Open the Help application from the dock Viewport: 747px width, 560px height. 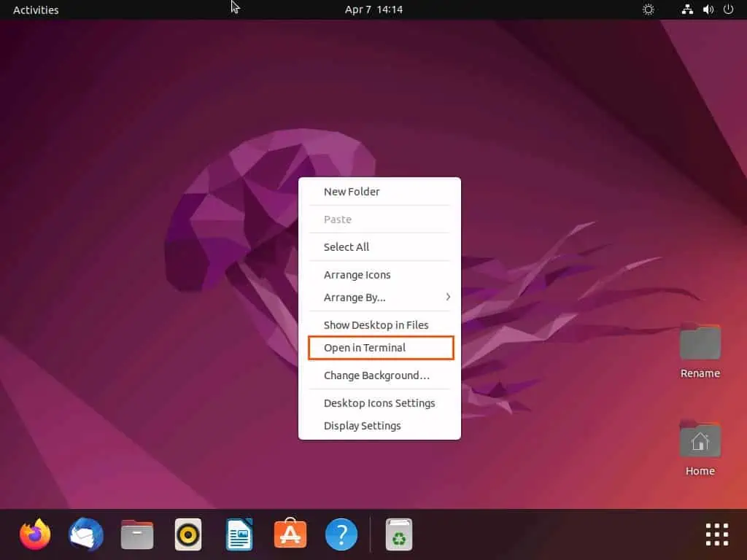pyautogui.click(x=341, y=534)
